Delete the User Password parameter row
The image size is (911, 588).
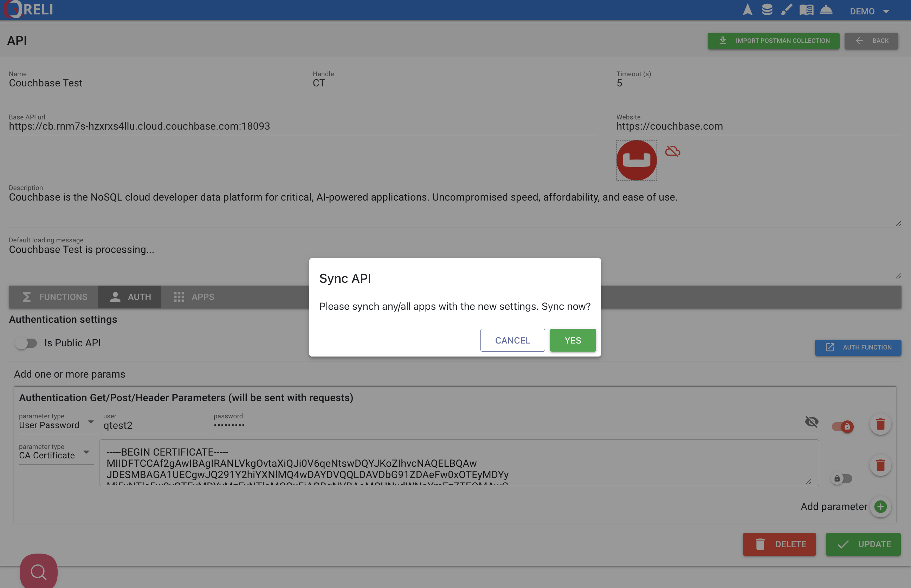[880, 424]
